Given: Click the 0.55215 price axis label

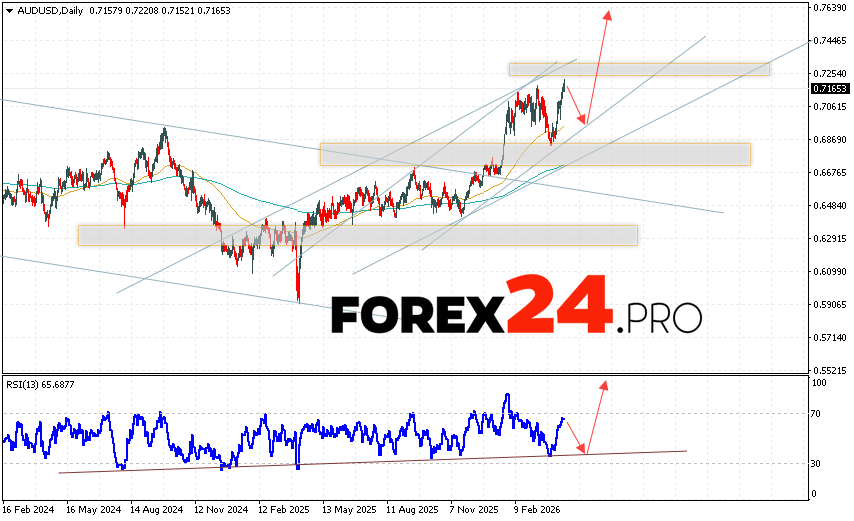Looking at the screenshot, I should [830, 370].
